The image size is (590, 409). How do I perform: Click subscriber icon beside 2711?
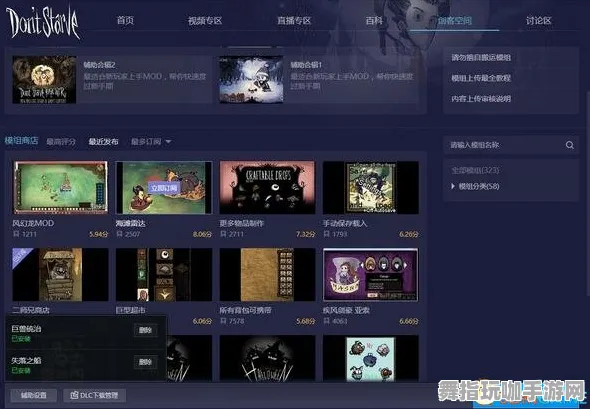(x=223, y=234)
